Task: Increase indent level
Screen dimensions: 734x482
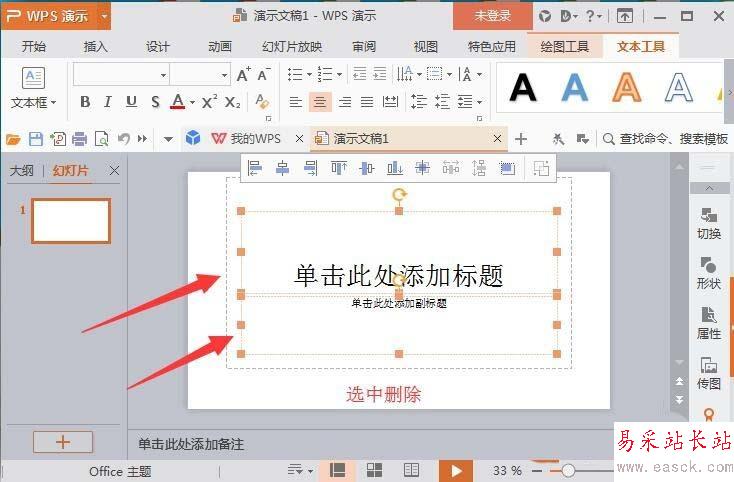Action: (x=380, y=74)
